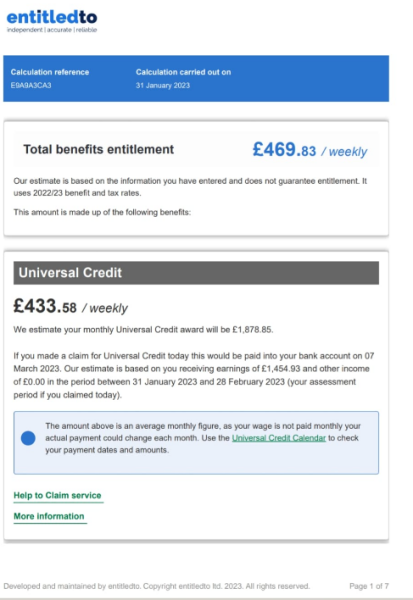Click the Total benefits entitlement heading

[98, 149]
